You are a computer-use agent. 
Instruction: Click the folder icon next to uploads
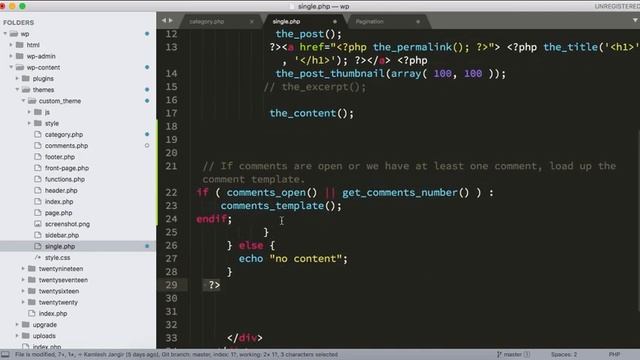click(26, 336)
